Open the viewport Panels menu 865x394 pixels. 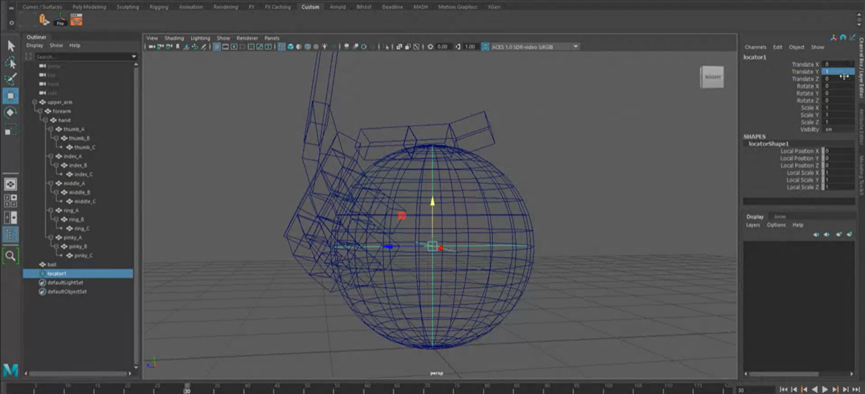(x=272, y=38)
